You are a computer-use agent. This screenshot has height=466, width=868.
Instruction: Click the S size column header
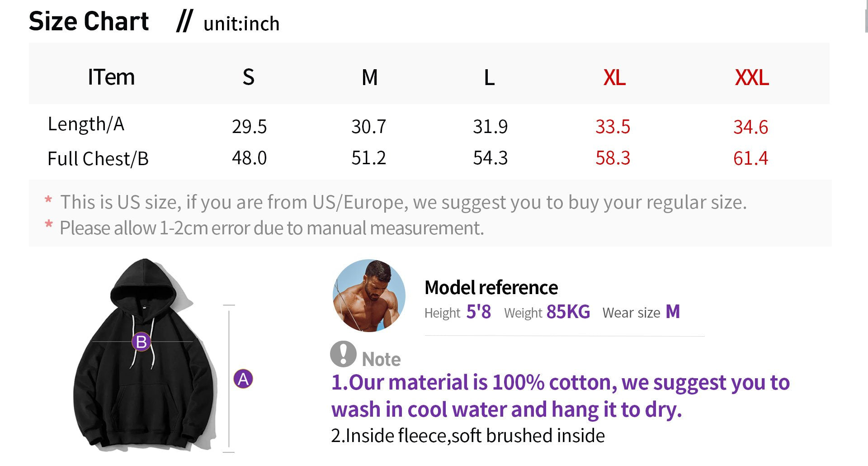click(248, 77)
